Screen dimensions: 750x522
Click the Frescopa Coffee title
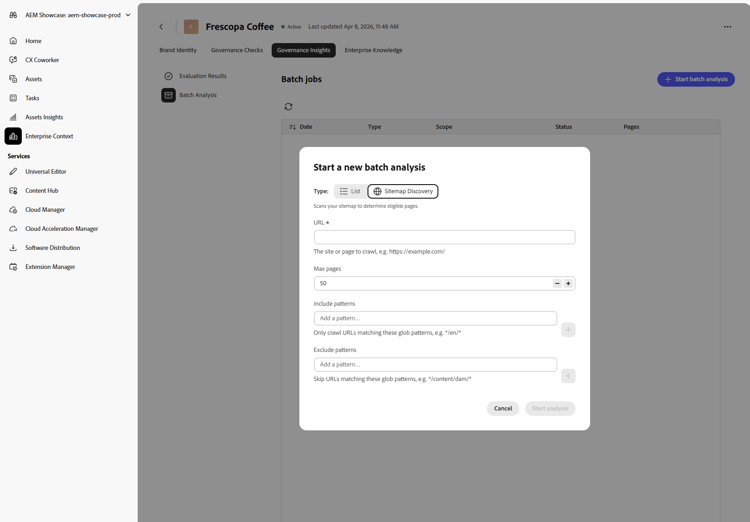pyautogui.click(x=240, y=27)
